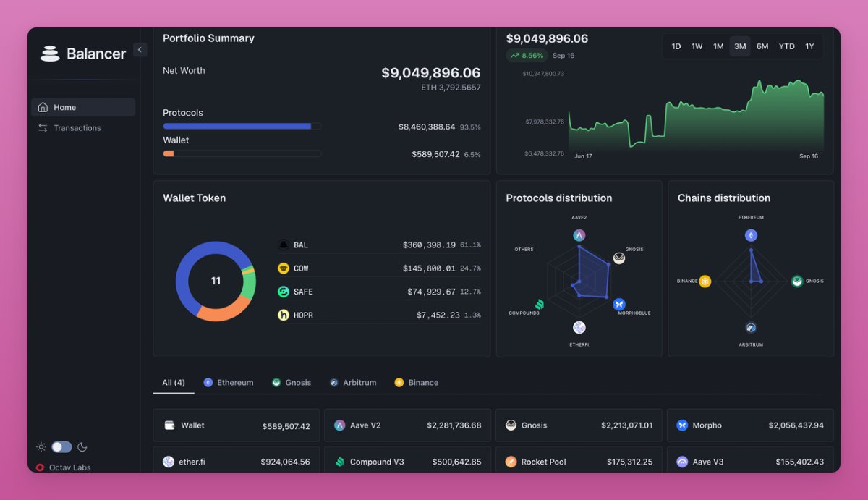
Task: Click the Net Worth value $9,049,896.06
Action: pos(431,73)
